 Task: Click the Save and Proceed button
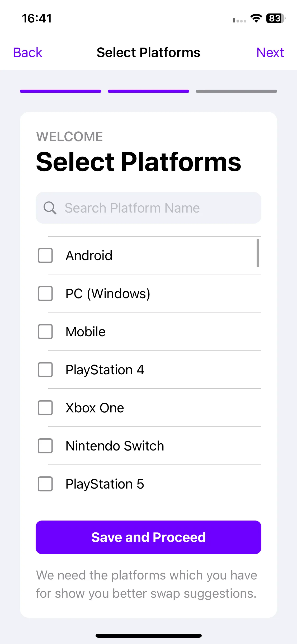click(x=148, y=537)
